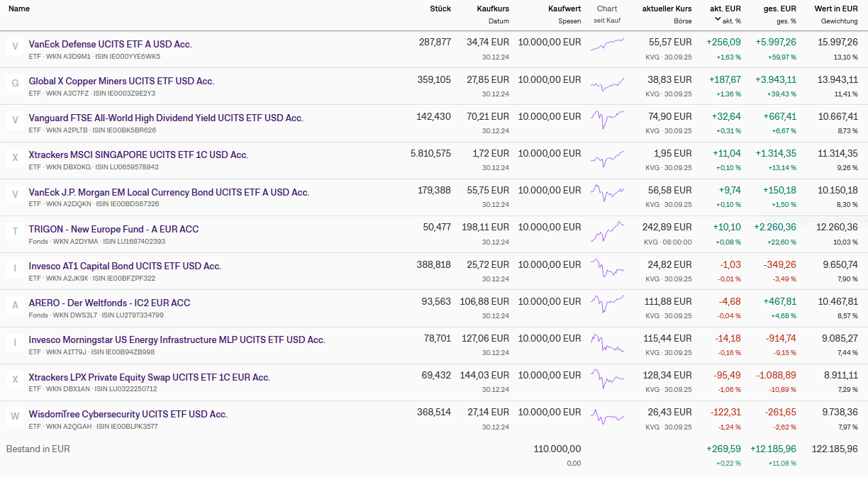Click the T avatar beside TRIGON New Europe Fund
868x477 pixels.
pyautogui.click(x=15, y=232)
